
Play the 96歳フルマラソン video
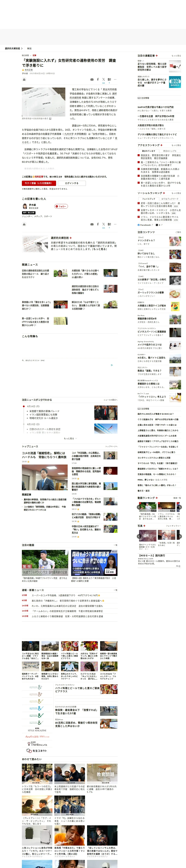[45, 563]
